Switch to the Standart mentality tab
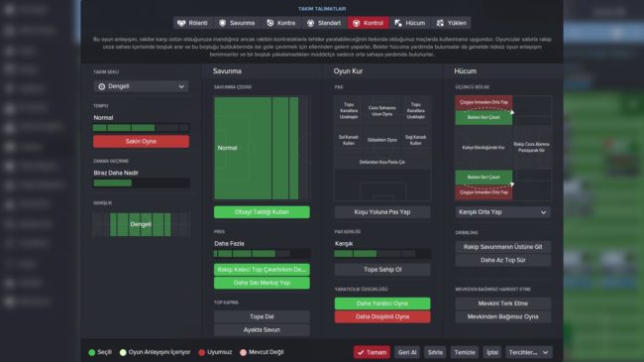The image size is (644, 362). click(x=324, y=23)
